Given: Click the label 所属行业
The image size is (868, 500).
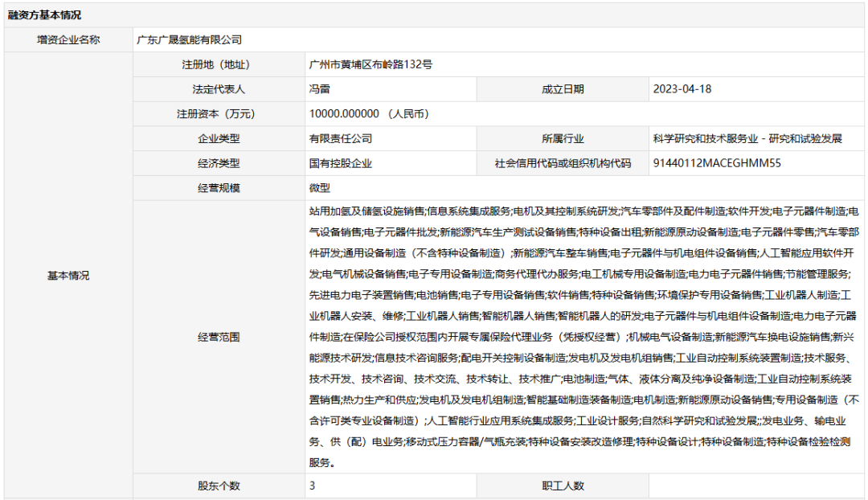Looking at the screenshot, I should [x=563, y=139].
